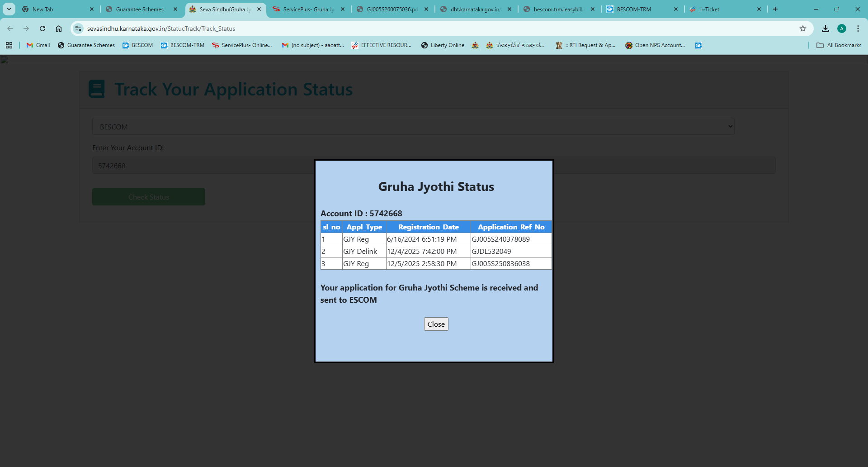Image resolution: width=868 pixels, height=467 pixels.
Task: Open Gmail bookmark
Action: point(38,45)
